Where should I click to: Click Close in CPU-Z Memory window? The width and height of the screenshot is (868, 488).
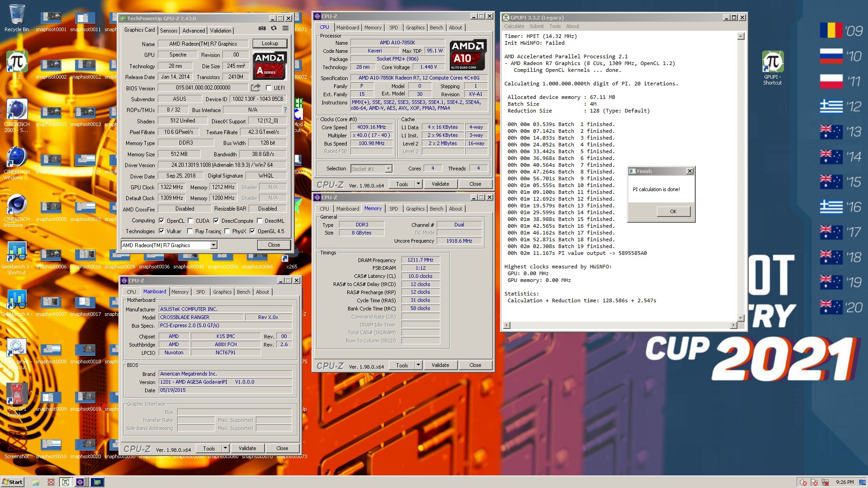click(475, 365)
